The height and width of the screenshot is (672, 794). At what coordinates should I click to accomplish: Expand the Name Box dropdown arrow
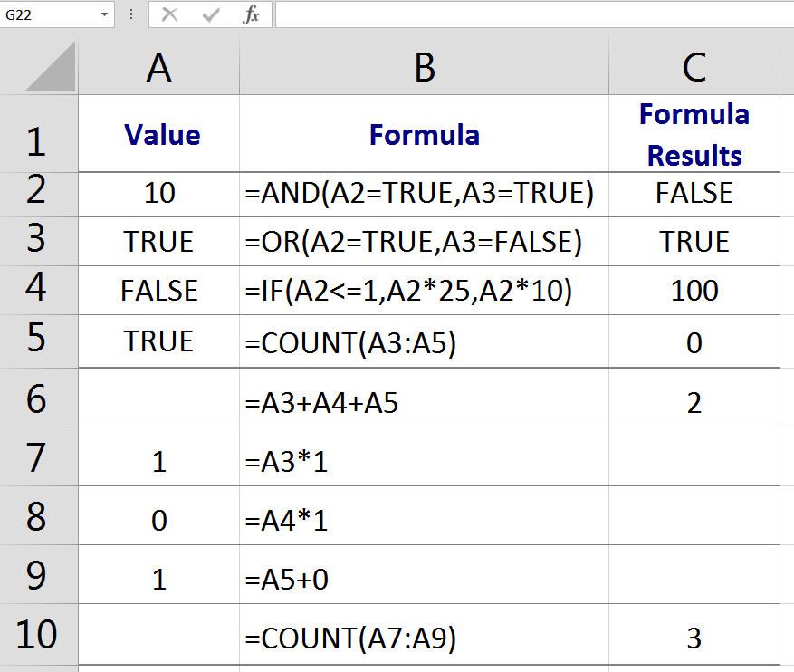pos(105,14)
